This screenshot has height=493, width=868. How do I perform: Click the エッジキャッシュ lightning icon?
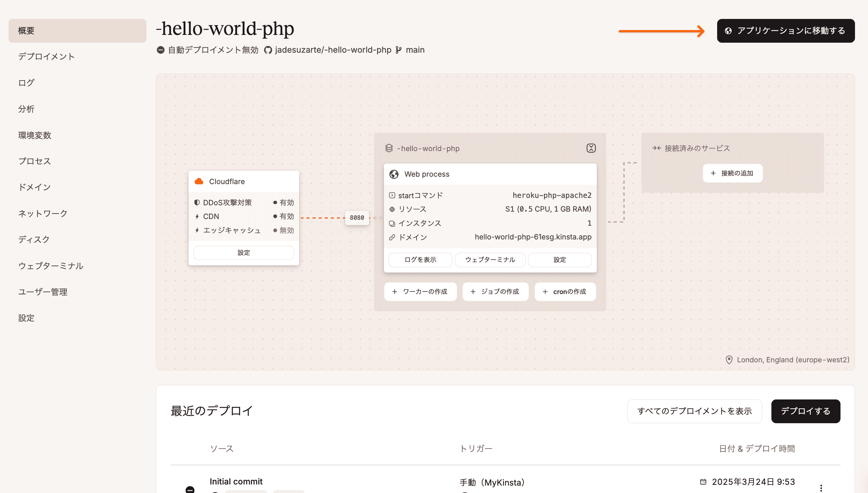197,230
